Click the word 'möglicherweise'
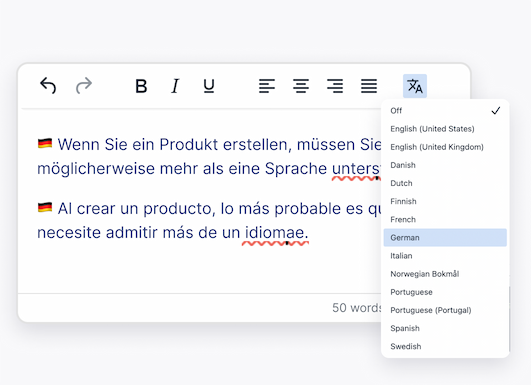Image resolution: width=531 pixels, height=385 pixels. coord(96,169)
